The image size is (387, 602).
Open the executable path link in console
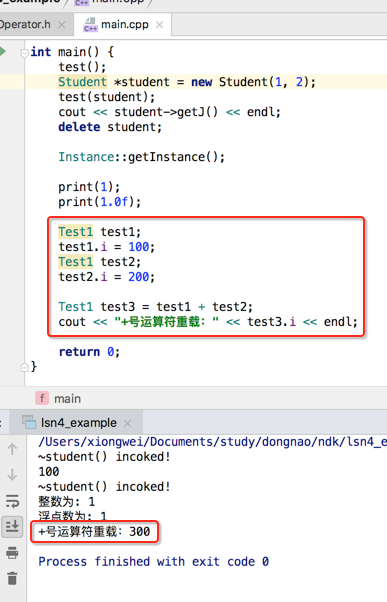tap(212, 442)
